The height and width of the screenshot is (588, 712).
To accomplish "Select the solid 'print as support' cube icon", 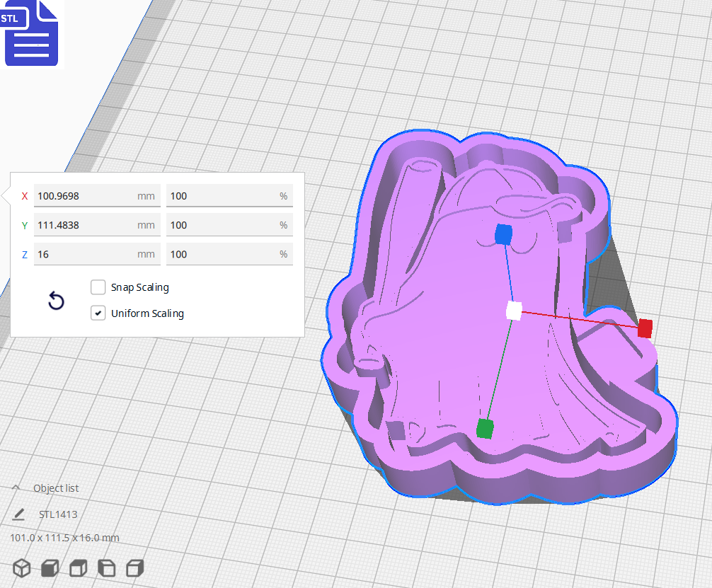I will pos(50,567).
